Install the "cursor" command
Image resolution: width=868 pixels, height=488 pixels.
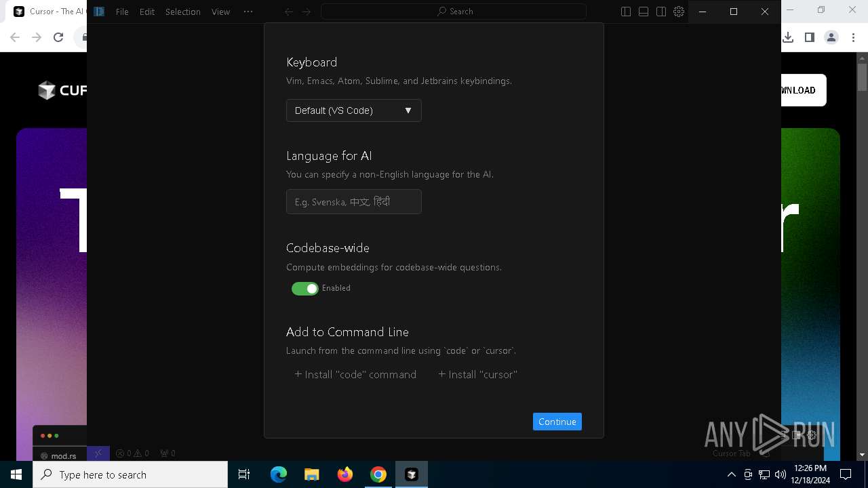click(478, 374)
